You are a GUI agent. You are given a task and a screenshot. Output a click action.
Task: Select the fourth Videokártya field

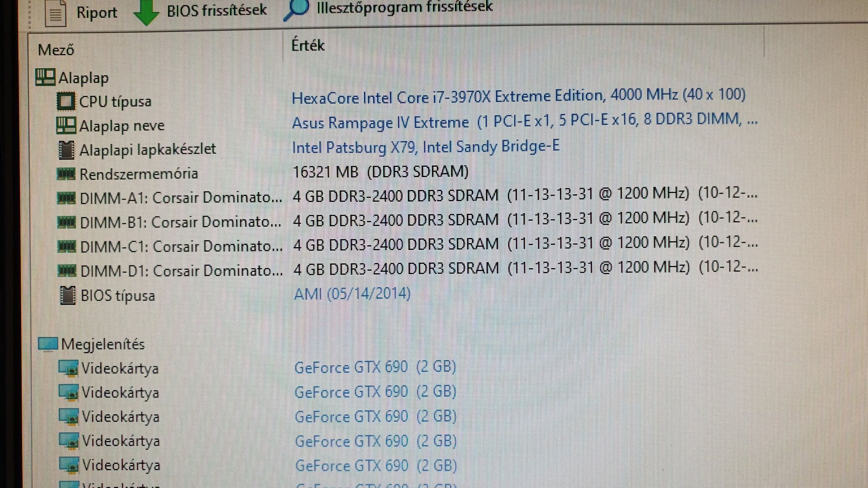(121, 441)
